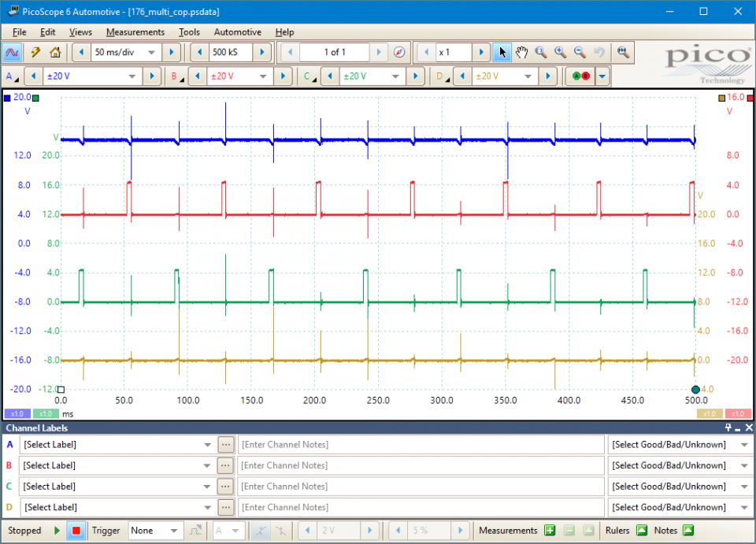Click the zoom to full view icon

point(624,52)
